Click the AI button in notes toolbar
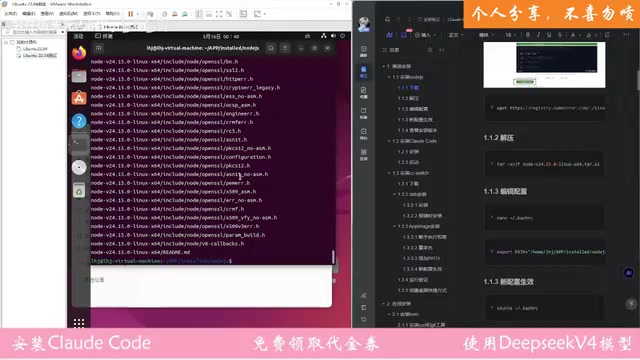This screenshot has height=360, width=640. coord(389,35)
